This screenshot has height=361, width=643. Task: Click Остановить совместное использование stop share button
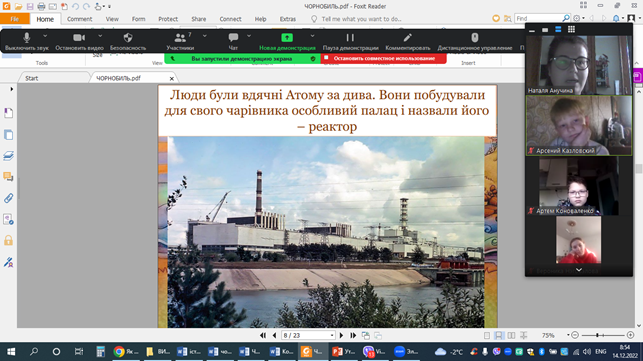[383, 59]
